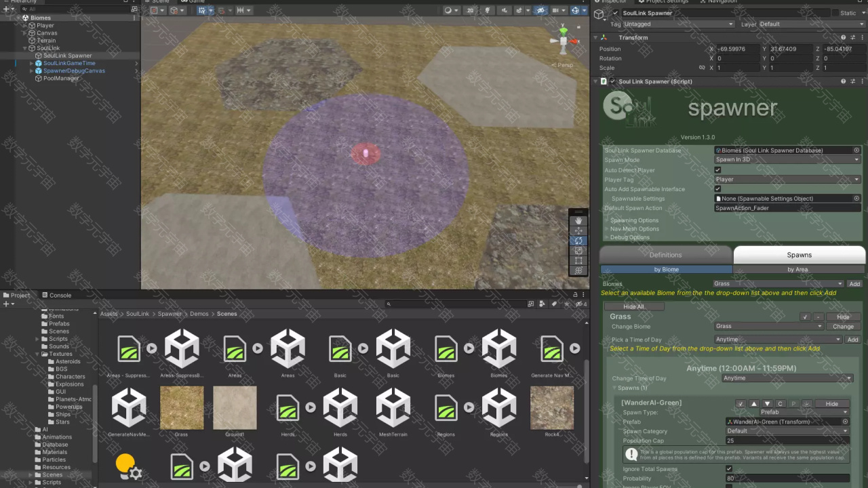Image resolution: width=868 pixels, height=488 pixels.
Task: Click the scene camera settings icon
Action: (555, 10)
